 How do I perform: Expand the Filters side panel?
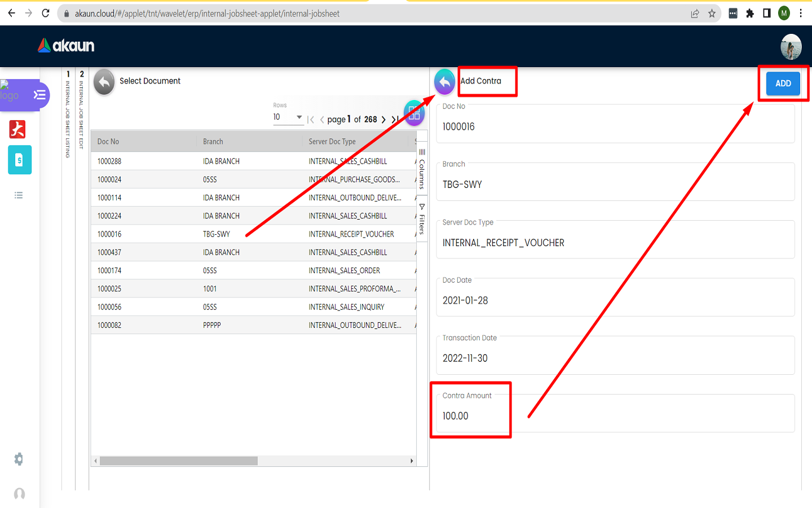click(422, 219)
